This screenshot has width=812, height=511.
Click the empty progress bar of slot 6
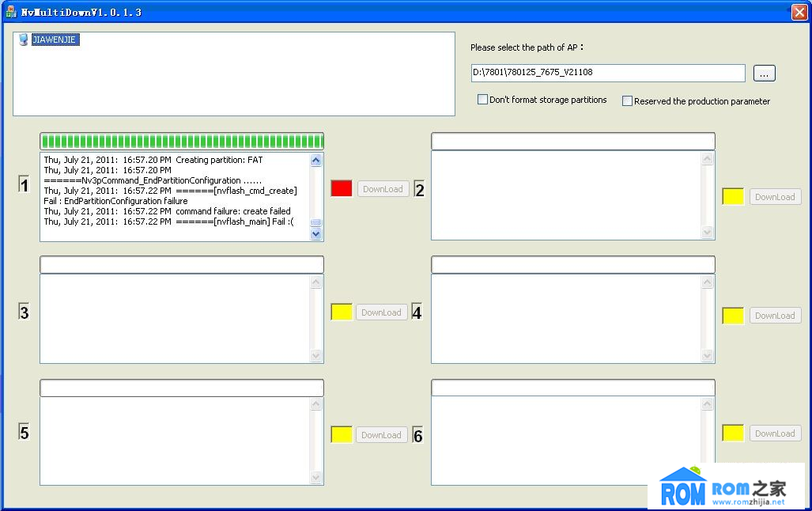click(572, 388)
